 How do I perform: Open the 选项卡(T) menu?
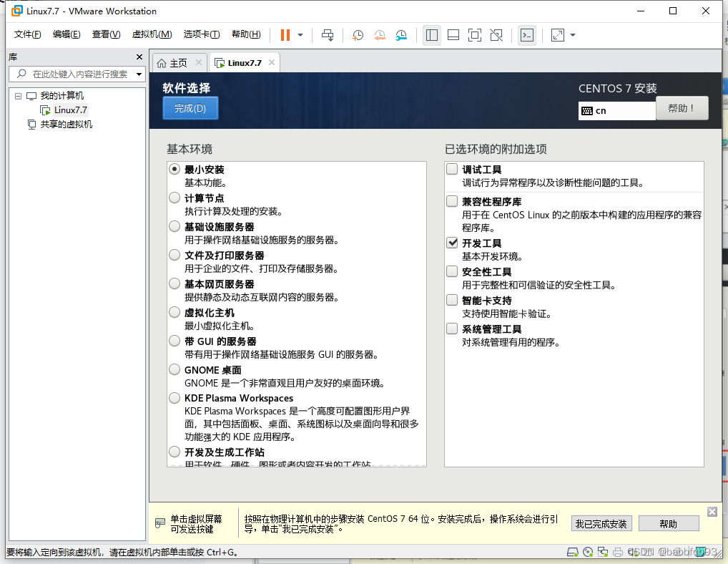click(202, 34)
